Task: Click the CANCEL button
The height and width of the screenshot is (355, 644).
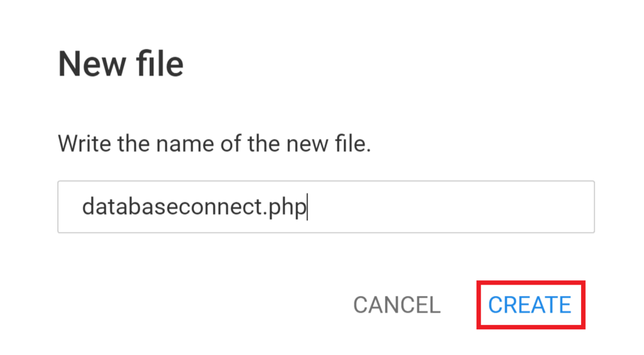Action: pos(397,305)
